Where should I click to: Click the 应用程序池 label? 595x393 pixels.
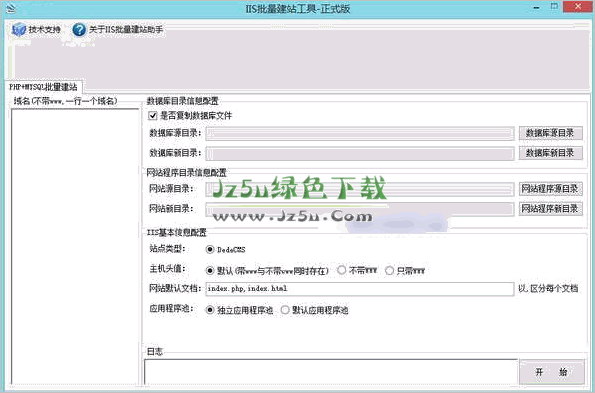click(x=172, y=308)
